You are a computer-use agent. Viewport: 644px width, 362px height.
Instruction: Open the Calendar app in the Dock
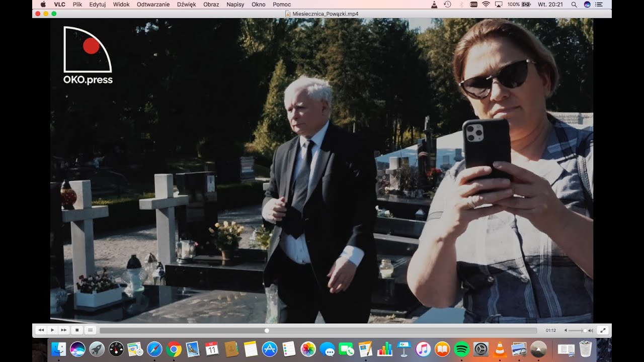point(212,349)
